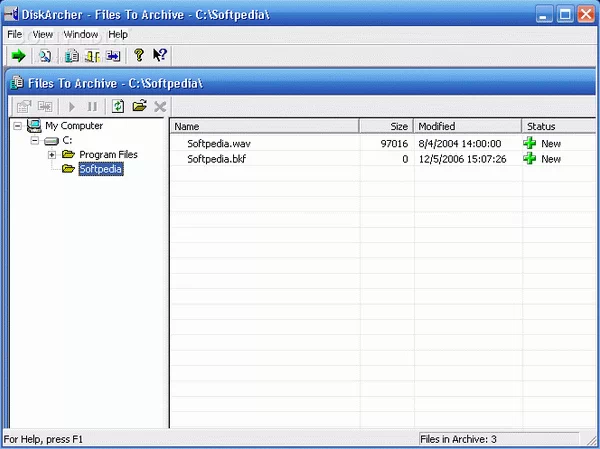Click the Files To Archive child window icon
This screenshot has height=449, width=600.
point(17,83)
